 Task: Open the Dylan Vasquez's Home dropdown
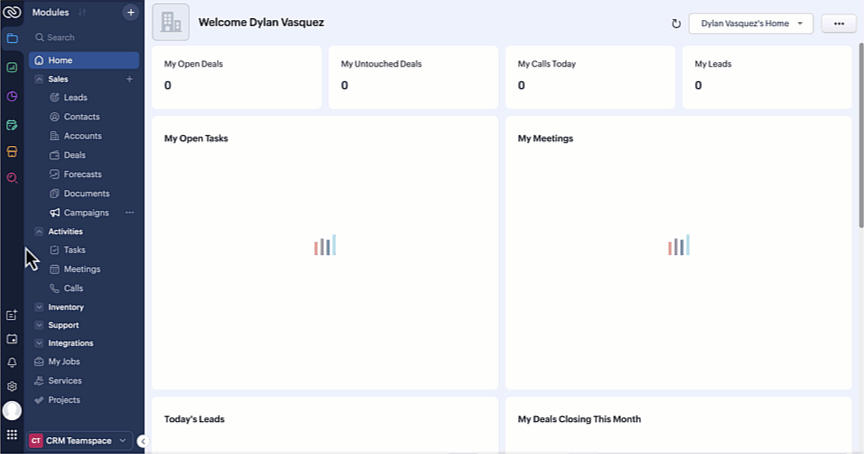(x=751, y=24)
